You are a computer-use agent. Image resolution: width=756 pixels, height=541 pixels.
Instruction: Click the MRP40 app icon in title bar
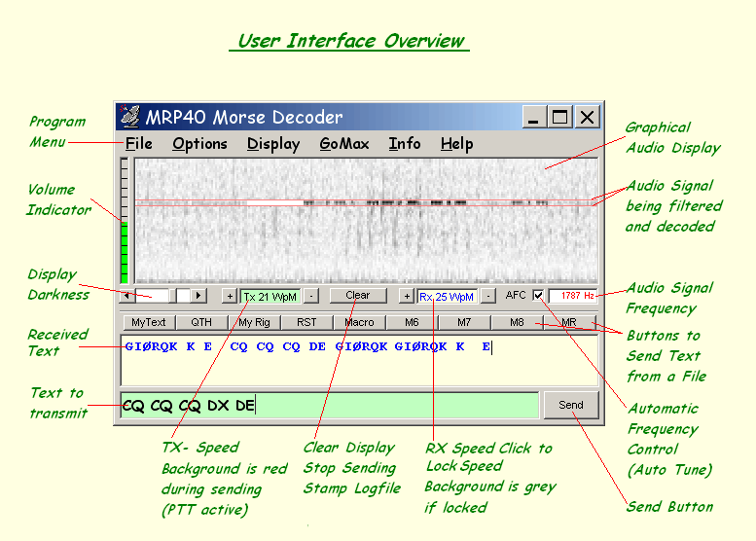(x=130, y=118)
